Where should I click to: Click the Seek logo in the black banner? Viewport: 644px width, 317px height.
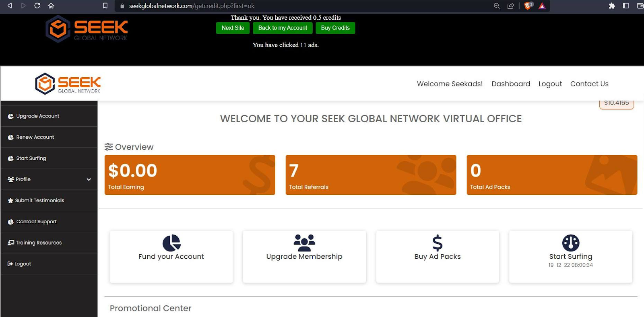pyautogui.click(x=87, y=29)
